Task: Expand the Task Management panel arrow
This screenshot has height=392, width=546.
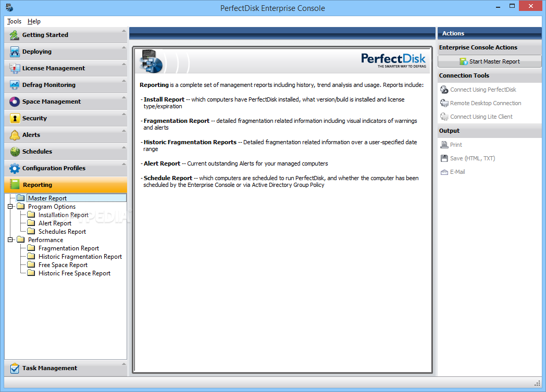Action: point(123,364)
